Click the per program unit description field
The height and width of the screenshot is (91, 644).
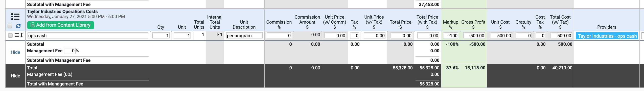coord(244,35)
